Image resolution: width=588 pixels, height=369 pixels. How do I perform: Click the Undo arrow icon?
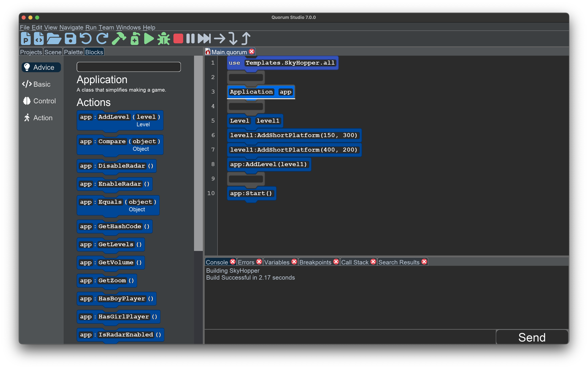(x=85, y=38)
